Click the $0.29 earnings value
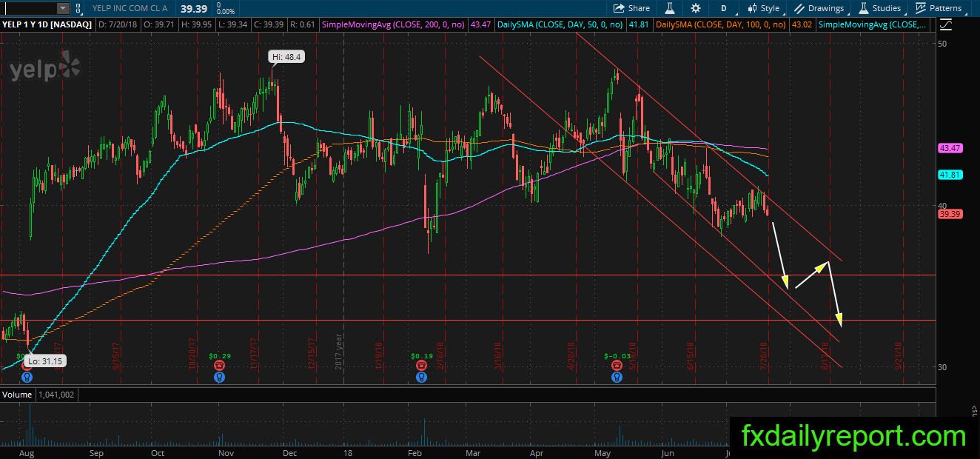The width and height of the screenshot is (980, 459). [218, 356]
